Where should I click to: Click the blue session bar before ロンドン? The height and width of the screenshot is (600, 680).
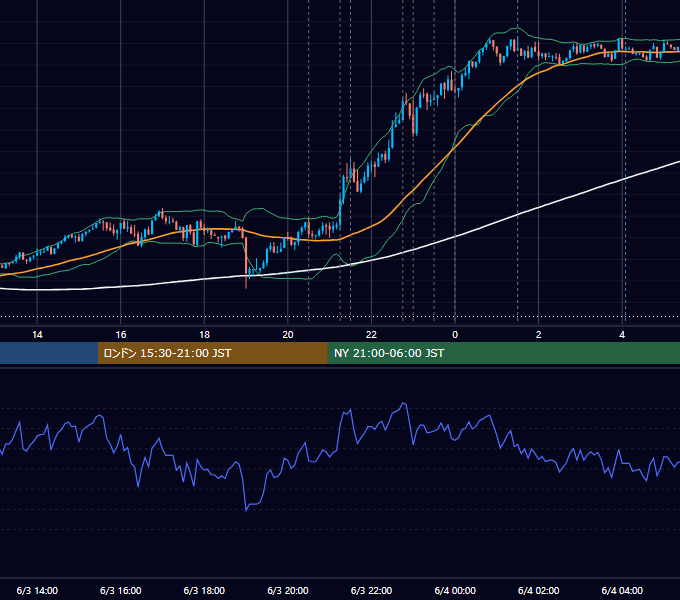point(49,353)
